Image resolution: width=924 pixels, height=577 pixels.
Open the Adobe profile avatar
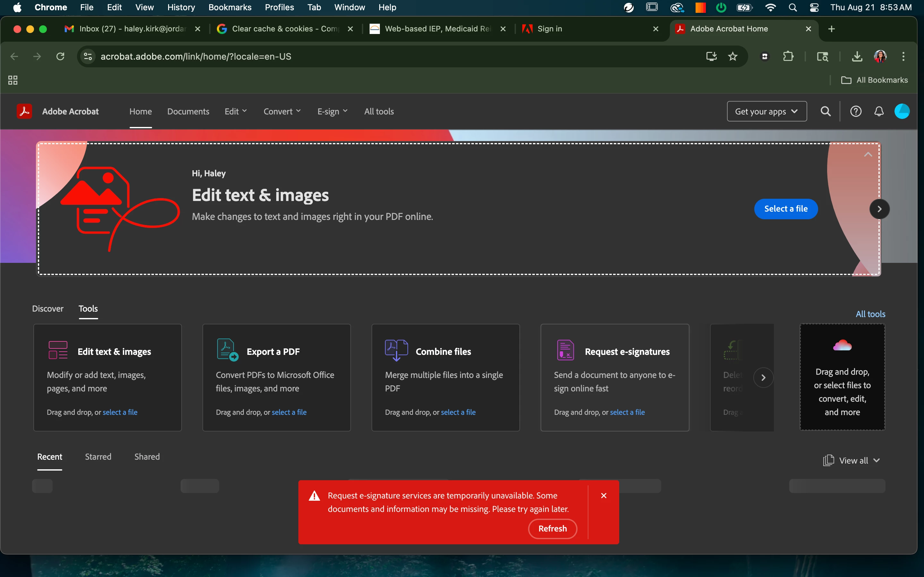pyautogui.click(x=902, y=112)
